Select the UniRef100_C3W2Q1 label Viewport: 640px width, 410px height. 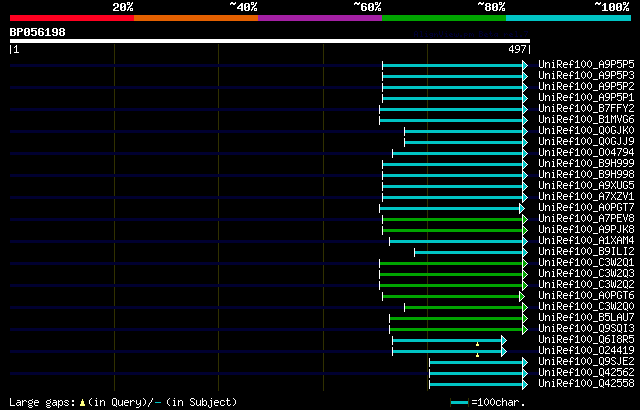click(586, 263)
